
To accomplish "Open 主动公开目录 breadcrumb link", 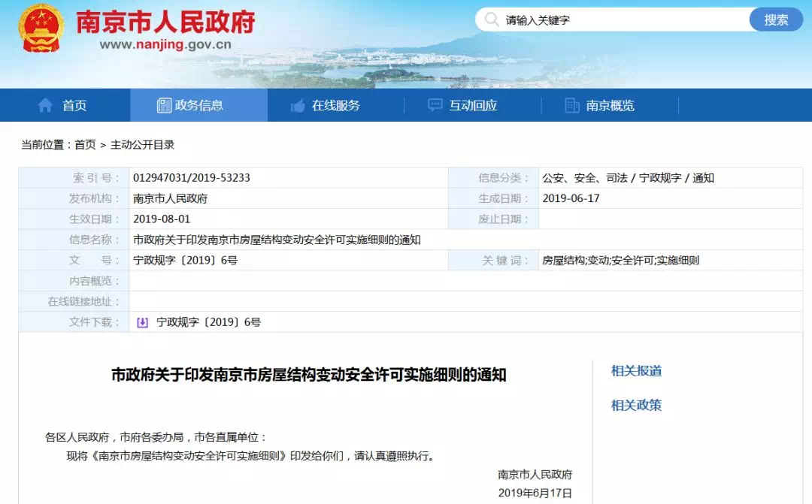I will click(x=142, y=144).
